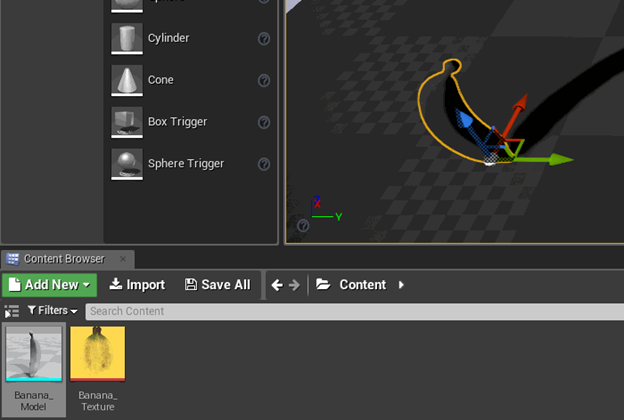Click the Cylinder label text

(168, 38)
